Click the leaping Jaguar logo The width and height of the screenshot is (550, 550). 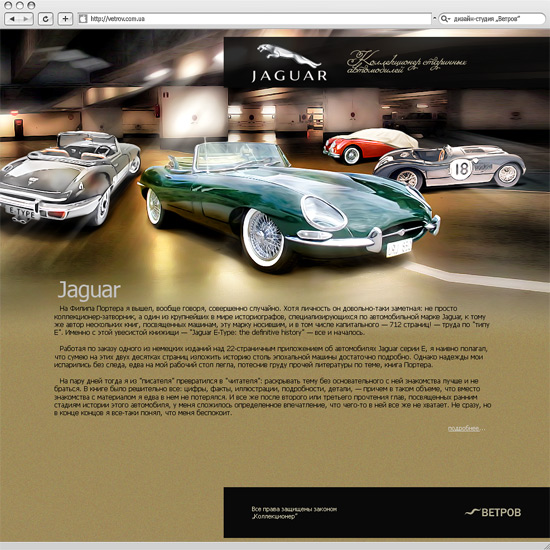[288, 55]
